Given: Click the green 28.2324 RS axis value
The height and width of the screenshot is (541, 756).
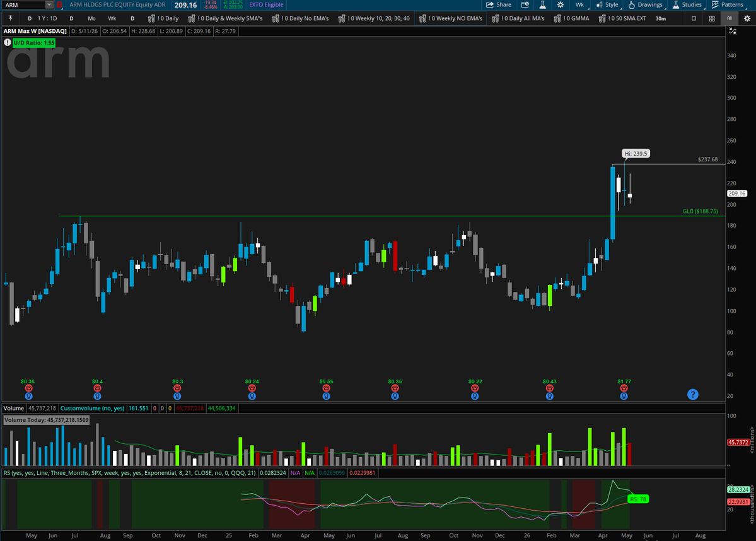Looking at the screenshot, I should coord(738,489).
